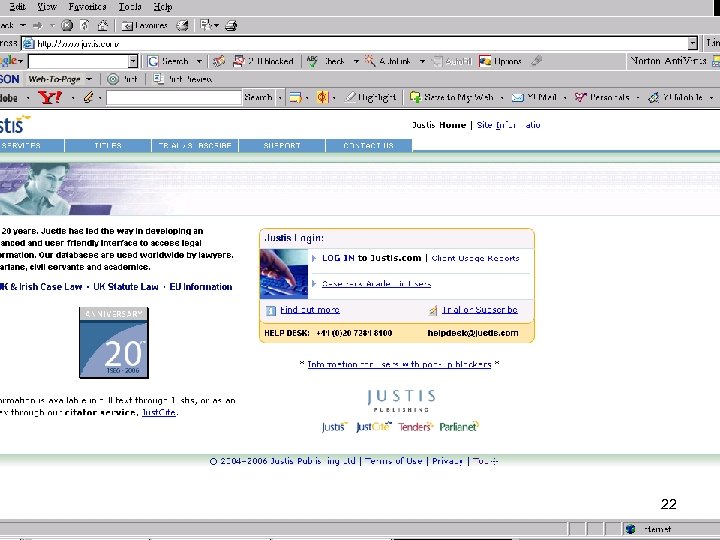Select the SUPPORT navigation tab
720x540 pixels.
[x=282, y=145]
